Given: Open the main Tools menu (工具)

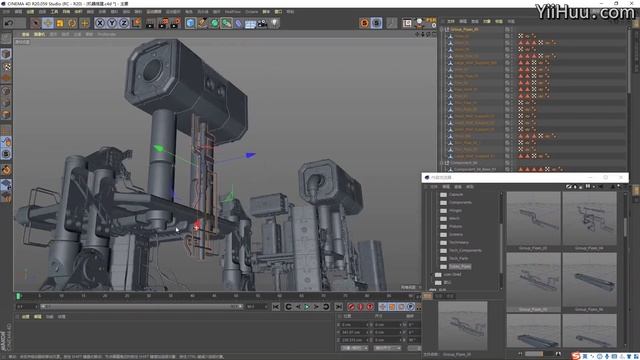Looking at the screenshot, I should (54, 12).
